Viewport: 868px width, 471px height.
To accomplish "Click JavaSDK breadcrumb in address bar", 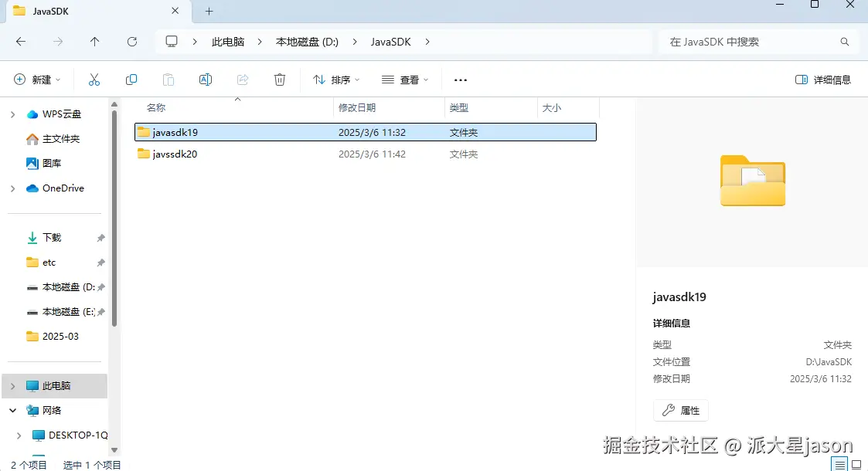I will pyautogui.click(x=391, y=42).
